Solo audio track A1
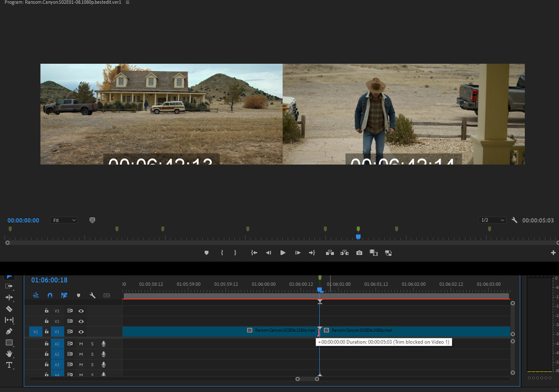The height and width of the screenshot is (392, 559). coord(92,344)
